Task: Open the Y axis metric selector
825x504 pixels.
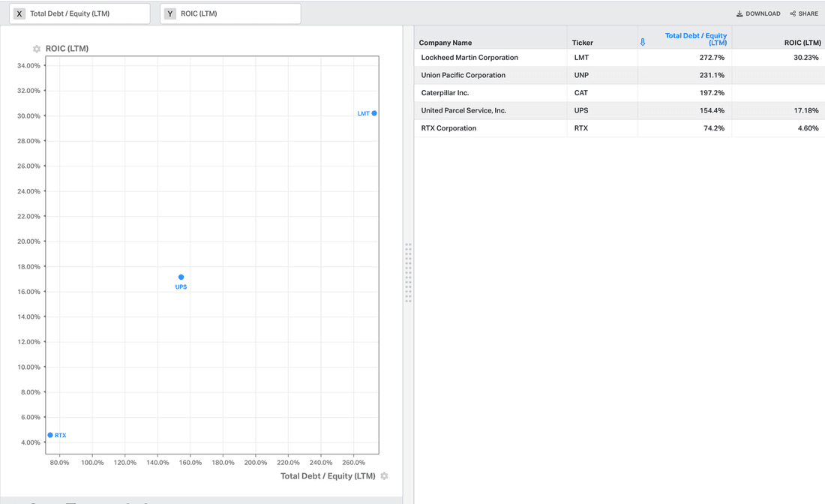Action: (x=230, y=13)
